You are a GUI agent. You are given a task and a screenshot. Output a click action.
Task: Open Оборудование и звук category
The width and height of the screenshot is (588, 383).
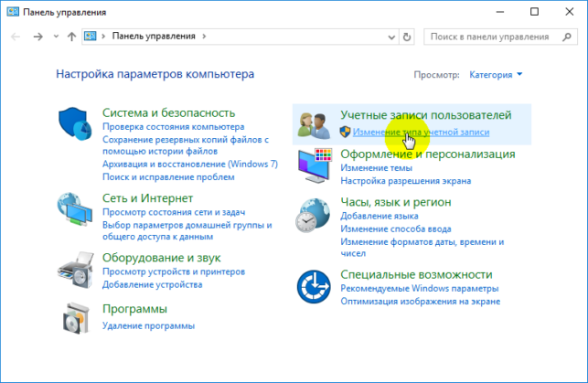pos(161,258)
